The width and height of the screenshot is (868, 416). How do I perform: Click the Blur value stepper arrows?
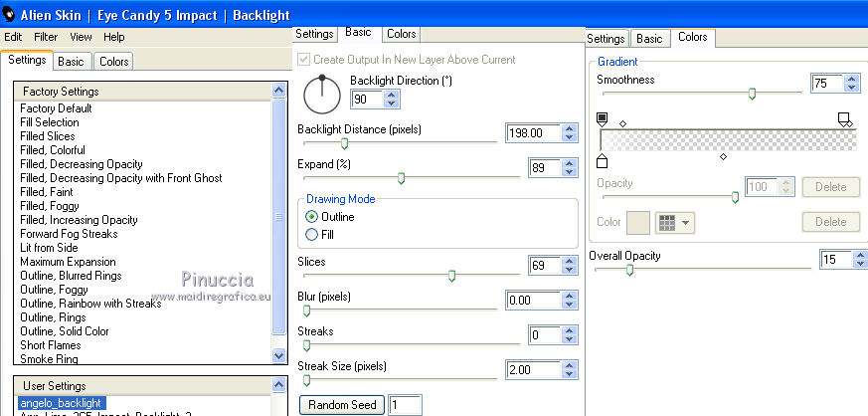click(569, 301)
